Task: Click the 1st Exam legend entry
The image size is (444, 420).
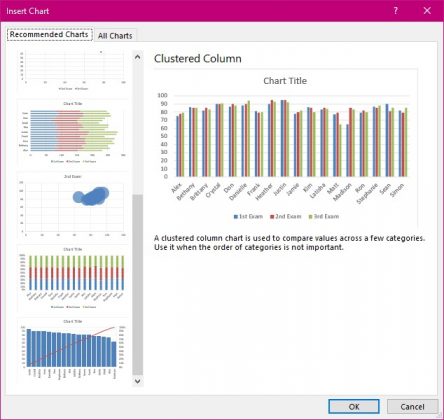Action: click(248, 216)
